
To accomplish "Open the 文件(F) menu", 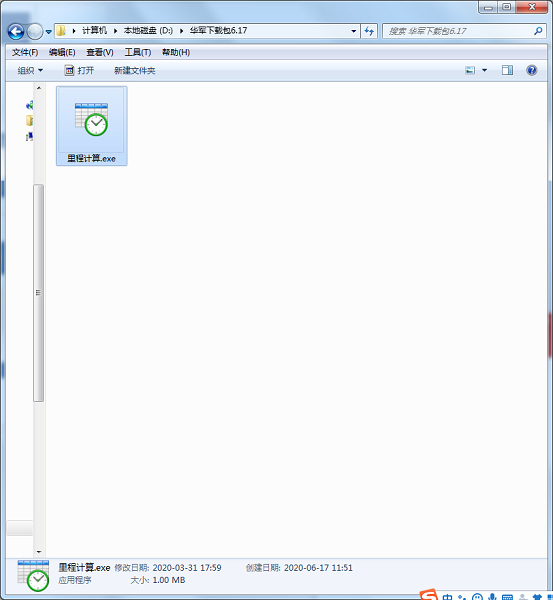I will click(25, 52).
